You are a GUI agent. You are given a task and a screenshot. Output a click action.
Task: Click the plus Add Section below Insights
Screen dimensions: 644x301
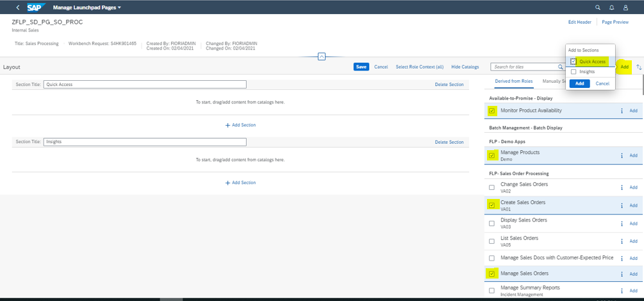(x=241, y=182)
